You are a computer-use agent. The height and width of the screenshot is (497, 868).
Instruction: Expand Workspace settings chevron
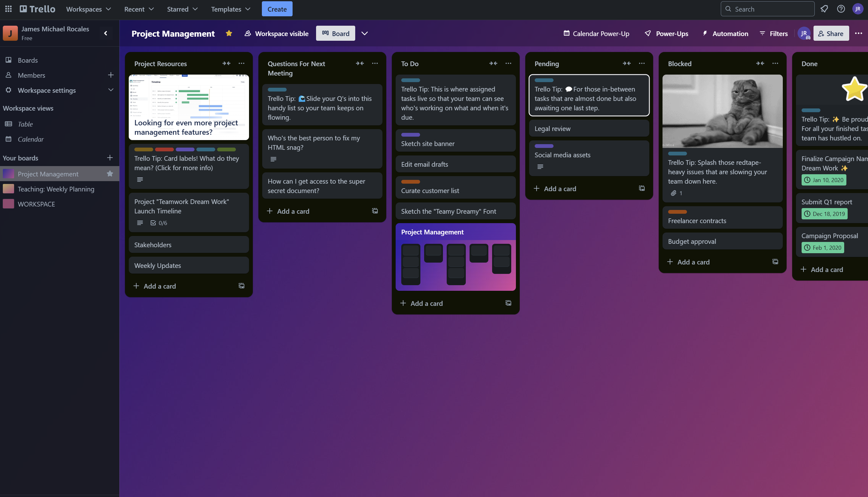point(111,90)
